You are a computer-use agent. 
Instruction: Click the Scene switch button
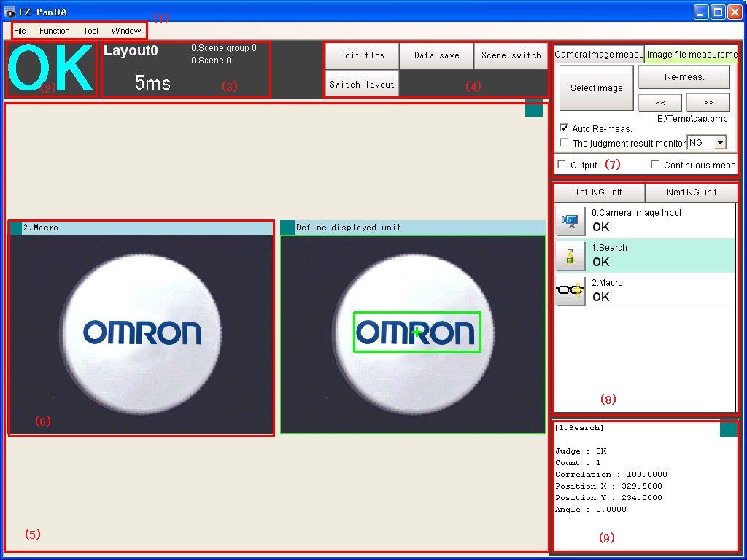pos(511,55)
